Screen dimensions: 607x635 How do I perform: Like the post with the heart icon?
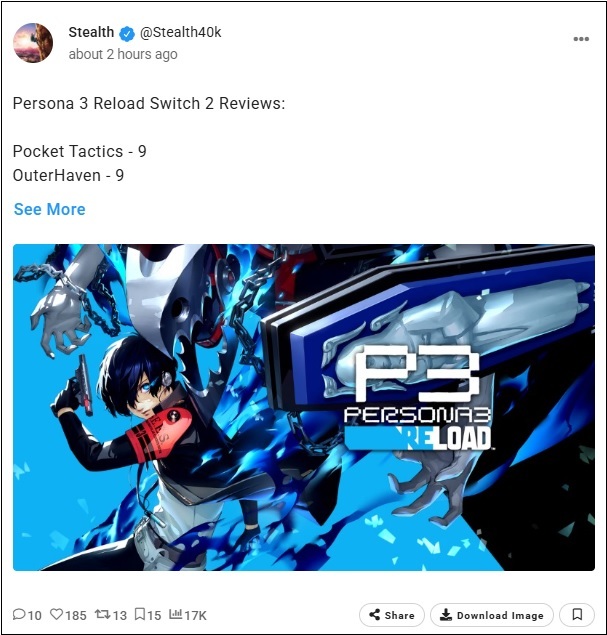pyautogui.click(x=56, y=615)
